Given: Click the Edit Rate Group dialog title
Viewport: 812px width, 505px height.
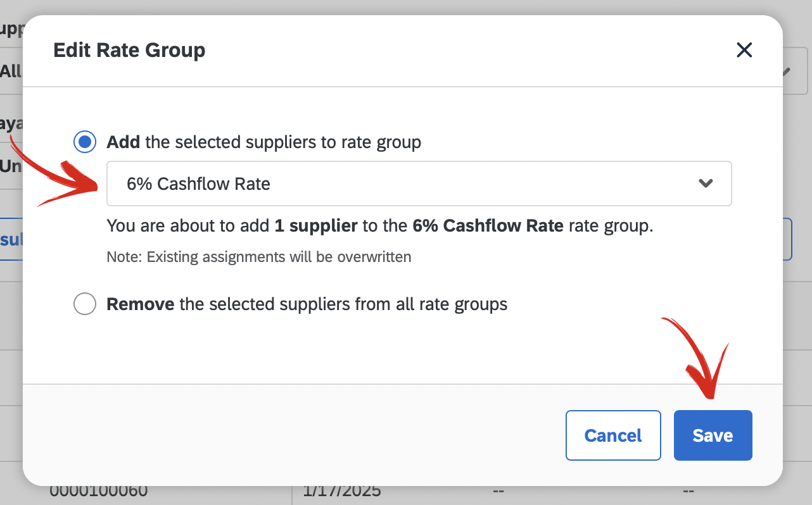Looking at the screenshot, I should click(129, 50).
